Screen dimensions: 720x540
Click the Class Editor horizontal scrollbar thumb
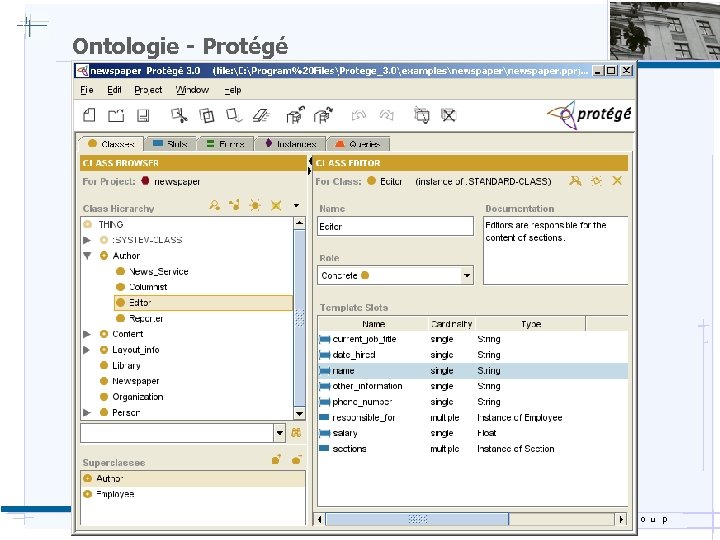[x=417, y=519]
